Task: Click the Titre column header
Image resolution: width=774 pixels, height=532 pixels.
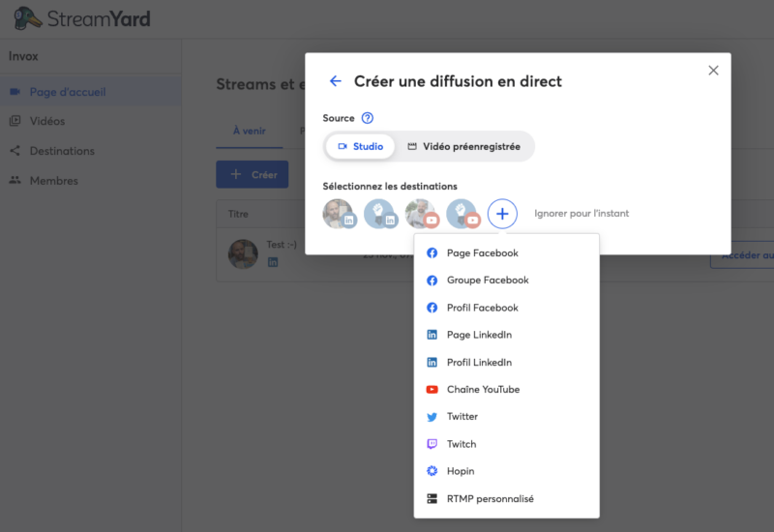Action: click(238, 214)
